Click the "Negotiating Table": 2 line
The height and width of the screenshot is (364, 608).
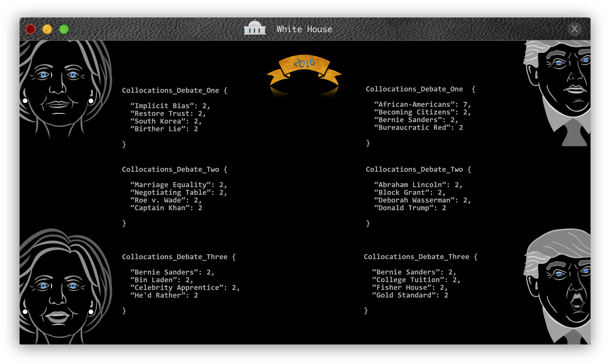pos(179,192)
